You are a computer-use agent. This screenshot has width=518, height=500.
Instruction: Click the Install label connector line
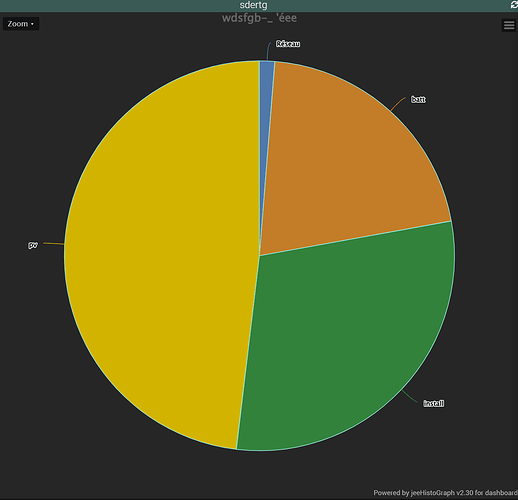tap(410, 397)
